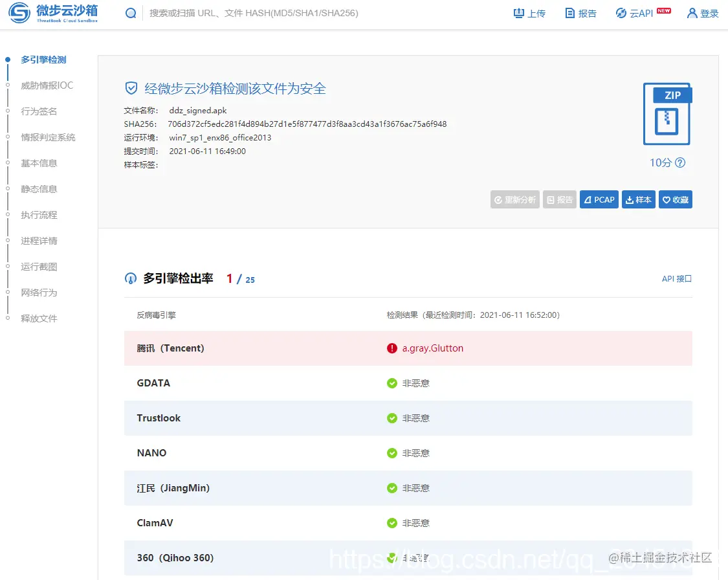Download the PCAP file

pyautogui.click(x=599, y=199)
